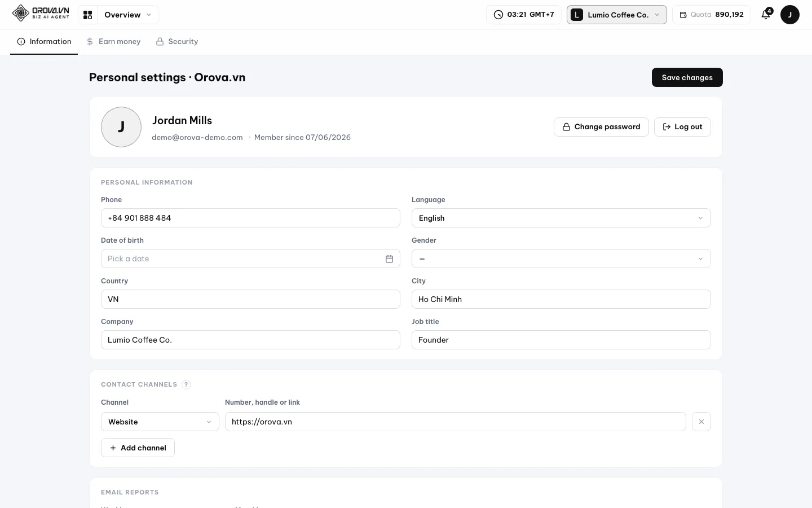This screenshot has height=508, width=812.
Task: Open the Website channel type dropdown
Action: [160, 422]
